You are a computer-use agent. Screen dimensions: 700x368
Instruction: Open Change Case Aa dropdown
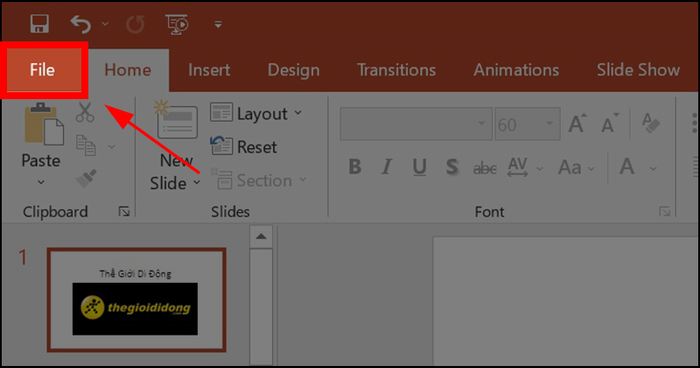click(x=576, y=167)
